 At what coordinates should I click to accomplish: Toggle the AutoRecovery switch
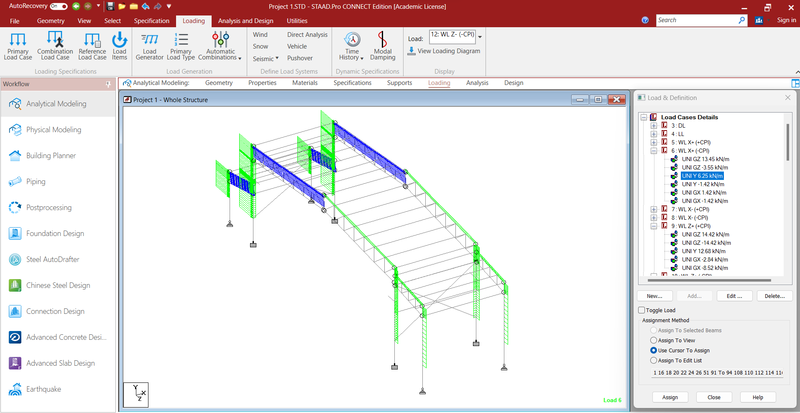59,7
